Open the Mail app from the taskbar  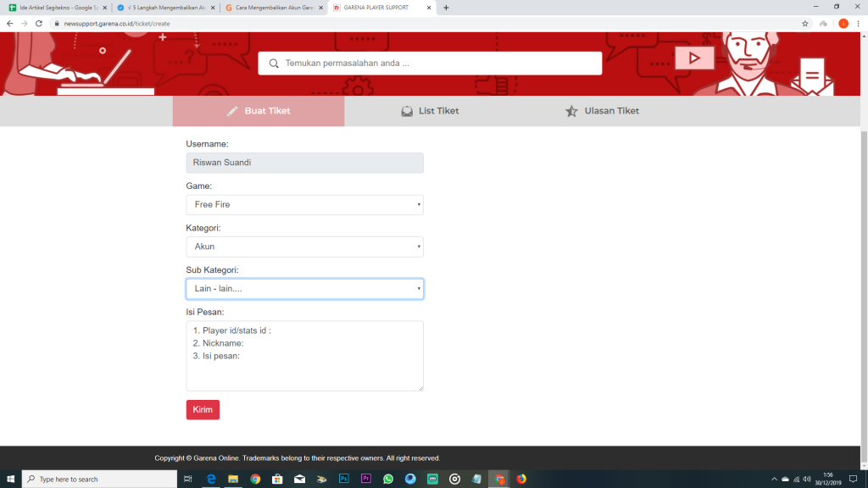click(x=299, y=480)
